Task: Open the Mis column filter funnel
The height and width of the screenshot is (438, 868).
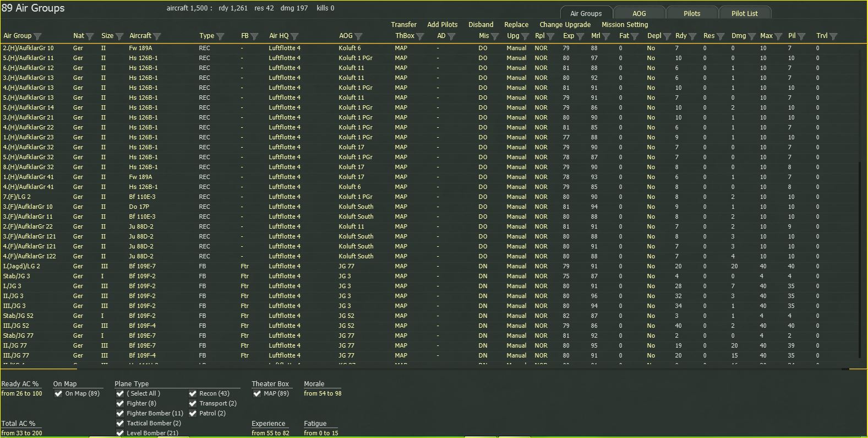Action: [495, 36]
